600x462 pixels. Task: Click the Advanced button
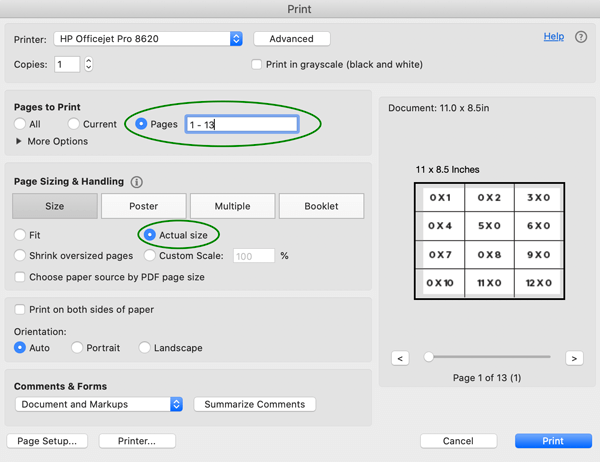click(x=292, y=39)
